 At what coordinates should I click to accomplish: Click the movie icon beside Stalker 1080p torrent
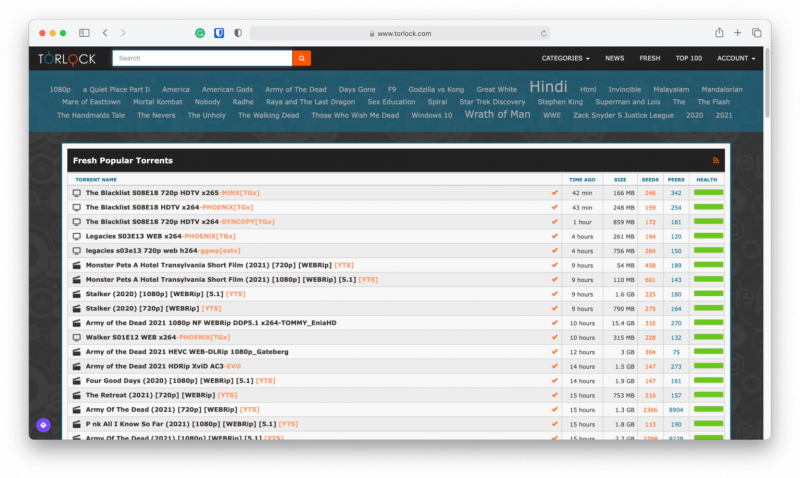tap(77, 294)
